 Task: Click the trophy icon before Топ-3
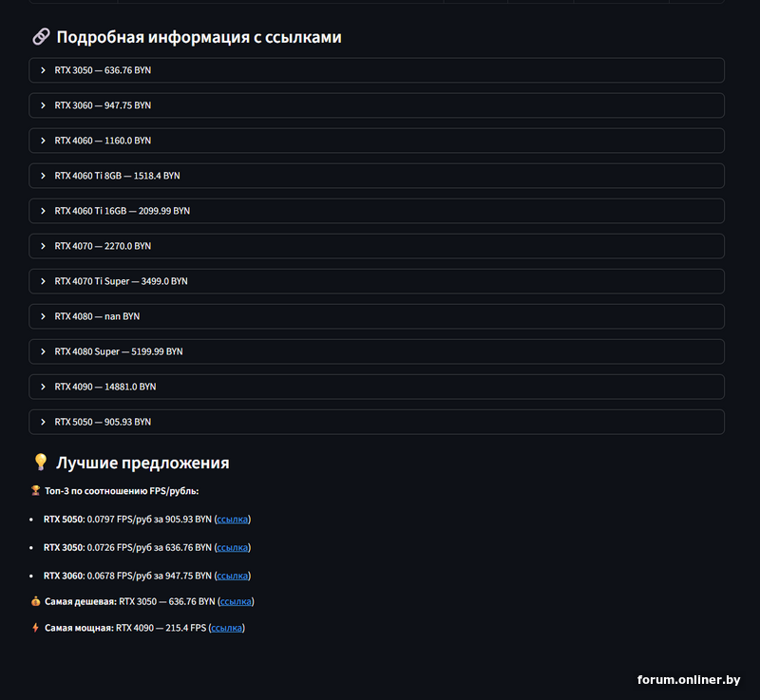point(35,491)
